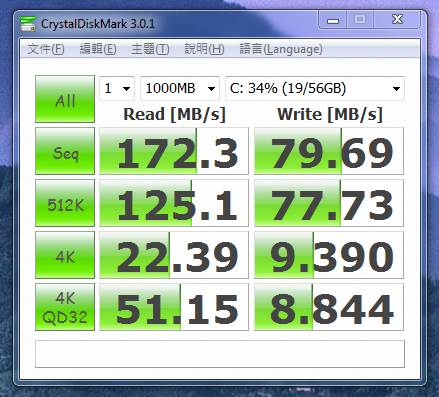This screenshot has width=439, height=397.
Task: Open the 語言(Language) menu
Action: pos(281,49)
